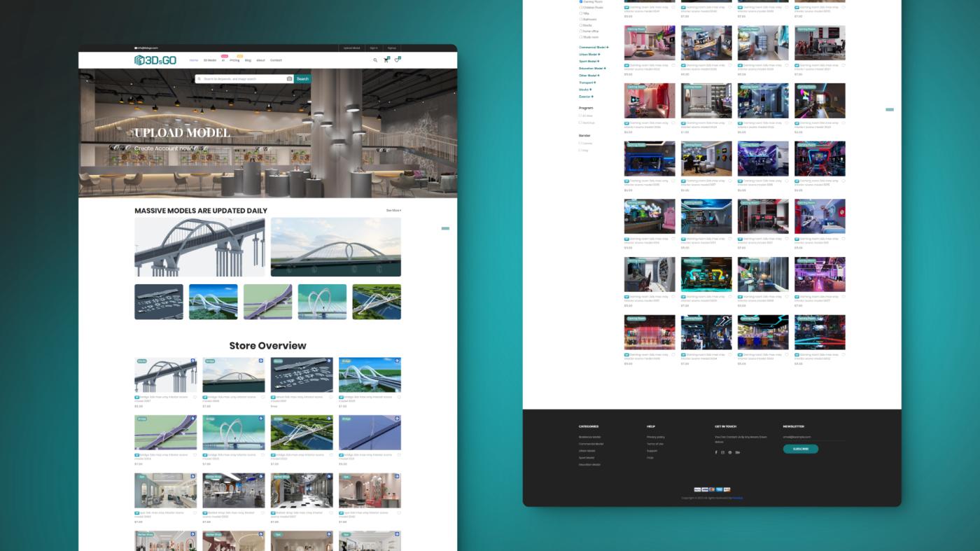This screenshot has width=980, height=551.
Task: Expand the Transport category
Action: click(x=587, y=83)
